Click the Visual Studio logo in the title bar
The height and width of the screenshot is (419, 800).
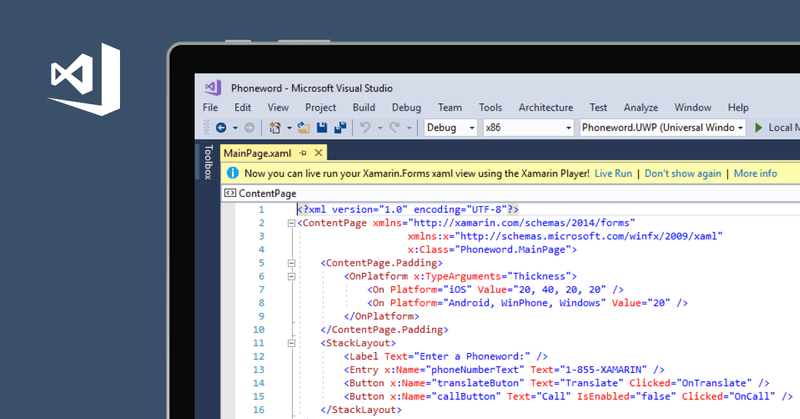tap(213, 88)
